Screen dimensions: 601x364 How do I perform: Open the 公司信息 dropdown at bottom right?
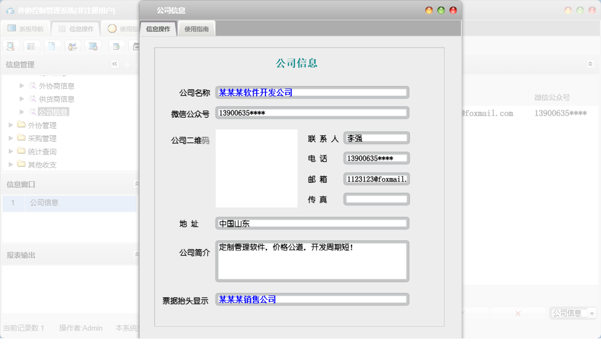point(593,313)
